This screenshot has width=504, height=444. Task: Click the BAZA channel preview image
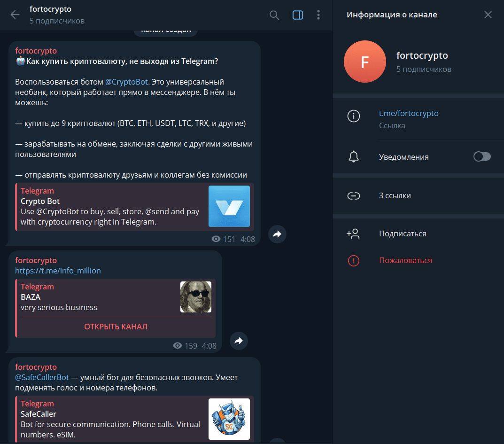[x=196, y=297]
